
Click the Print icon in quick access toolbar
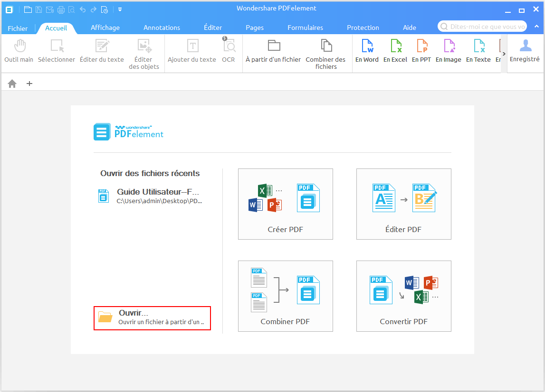[x=61, y=9]
